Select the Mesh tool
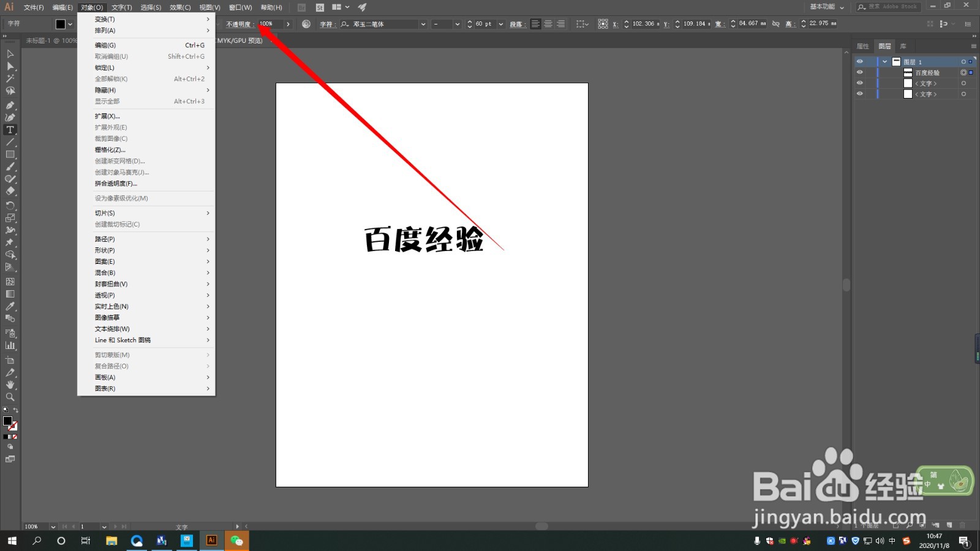The width and height of the screenshot is (980, 551). tap(10, 282)
